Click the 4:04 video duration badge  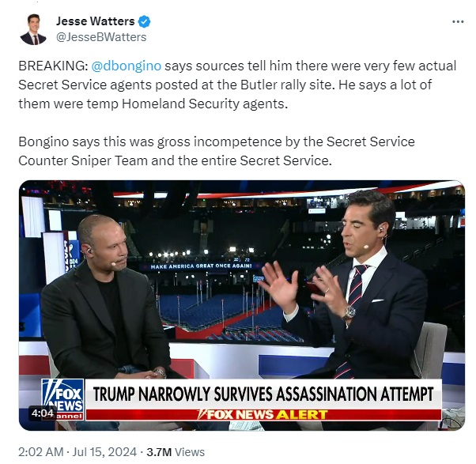click(x=42, y=413)
